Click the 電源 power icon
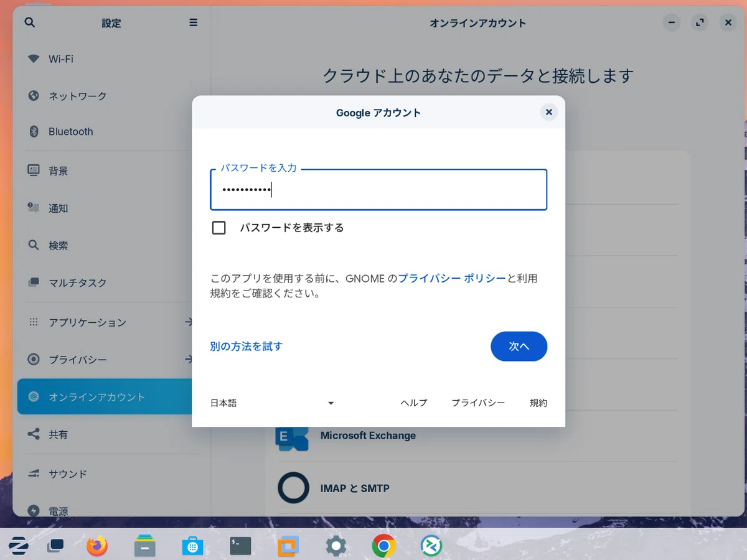 [34, 511]
